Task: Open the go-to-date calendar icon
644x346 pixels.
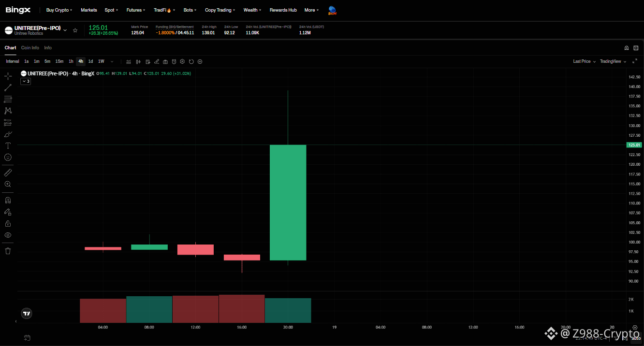Action: coord(27,337)
